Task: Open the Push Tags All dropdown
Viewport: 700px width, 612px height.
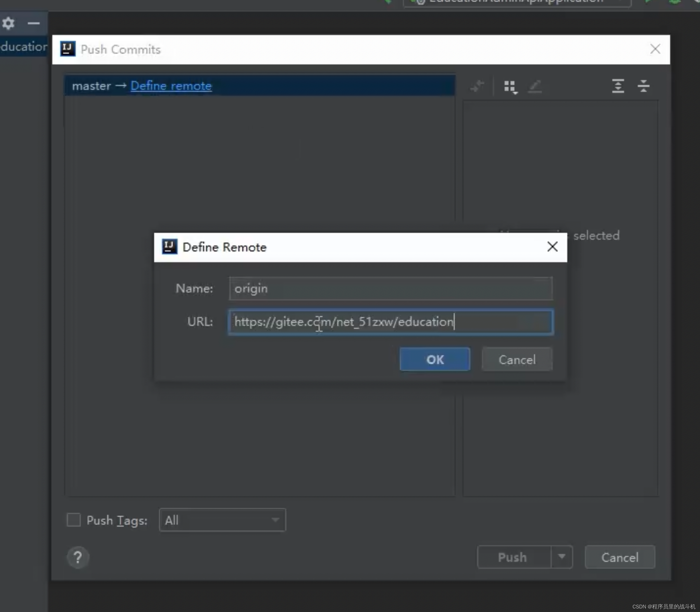Action: click(x=222, y=520)
